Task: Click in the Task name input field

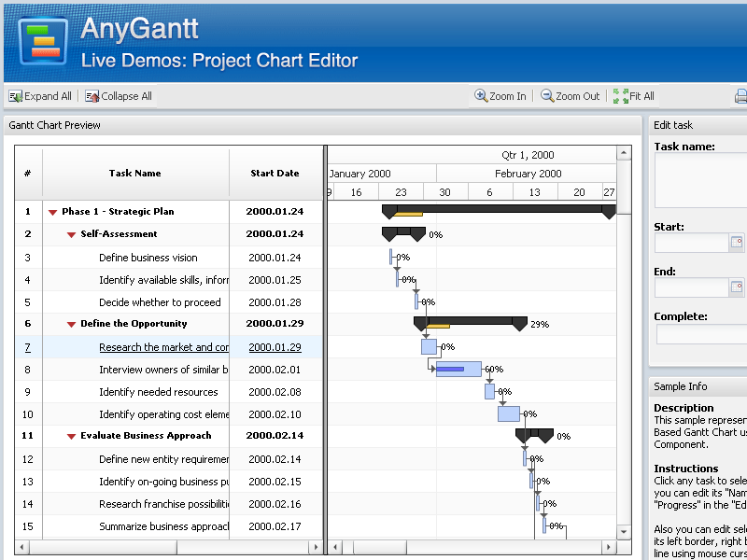Action: click(x=701, y=180)
